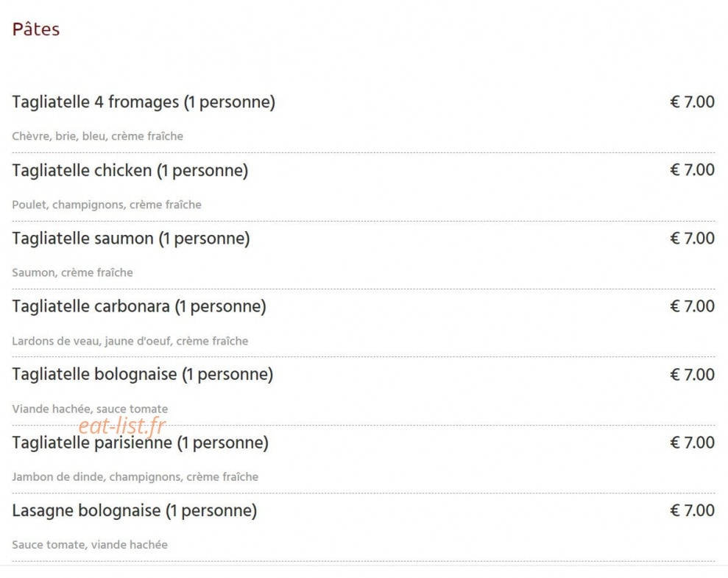Select Tagliatelle chicken menu item

point(130,170)
